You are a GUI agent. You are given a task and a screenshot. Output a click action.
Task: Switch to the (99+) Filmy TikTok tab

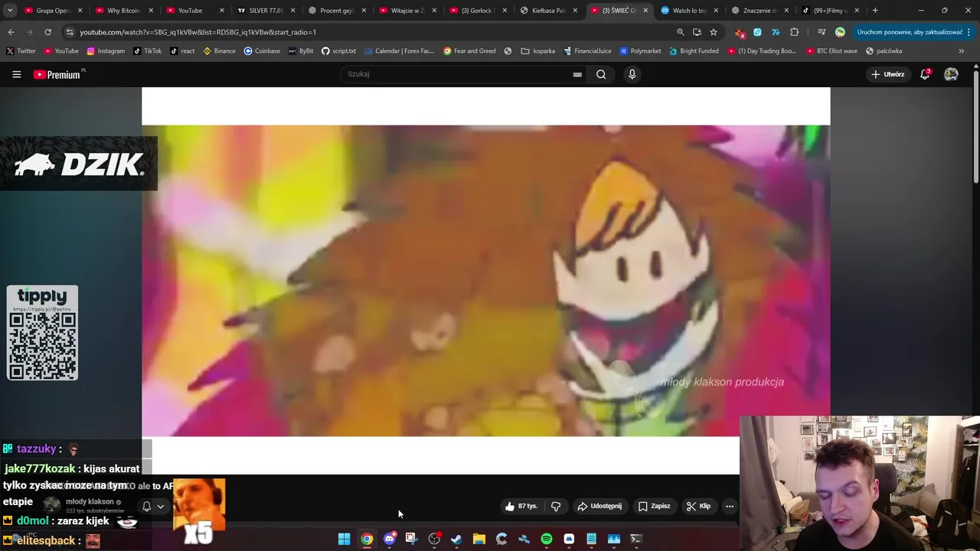point(830,11)
